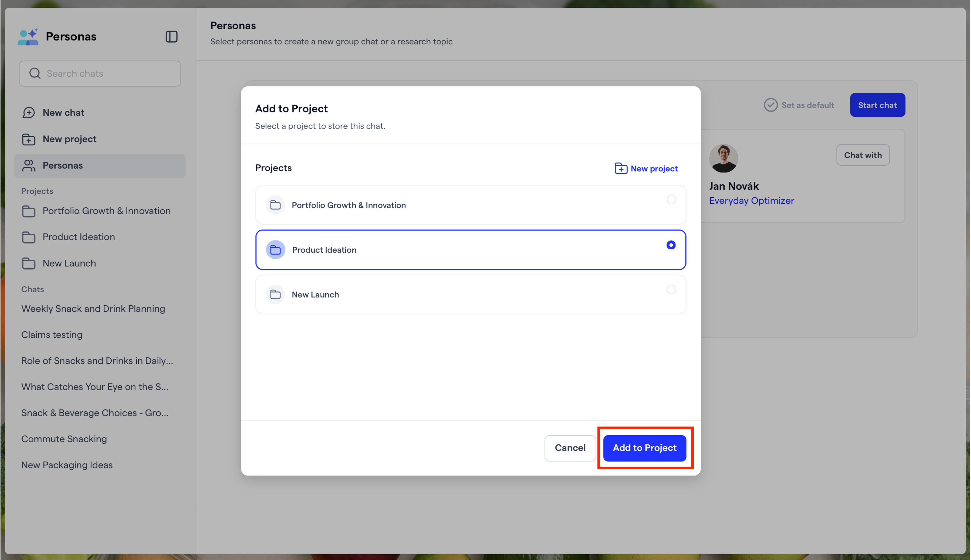The image size is (971, 560).
Task: Dismiss dialog with Cancel button
Action: point(570,448)
